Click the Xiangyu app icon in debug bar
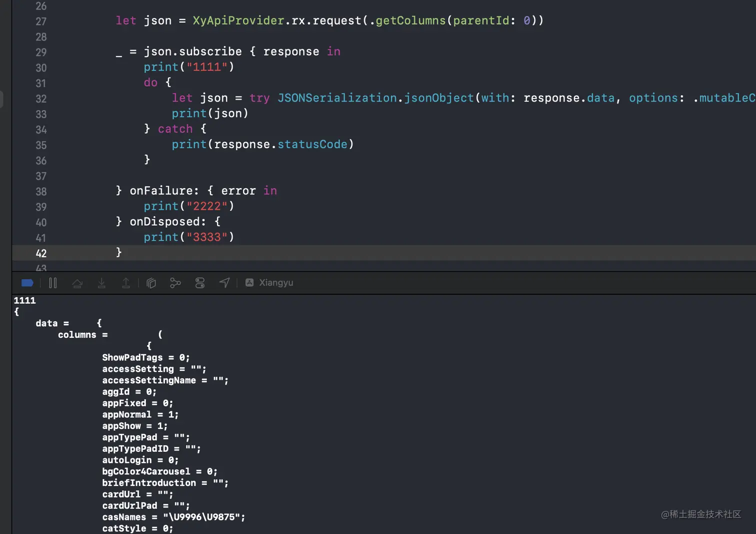This screenshot has height=534, width=756. click(249, 283)
